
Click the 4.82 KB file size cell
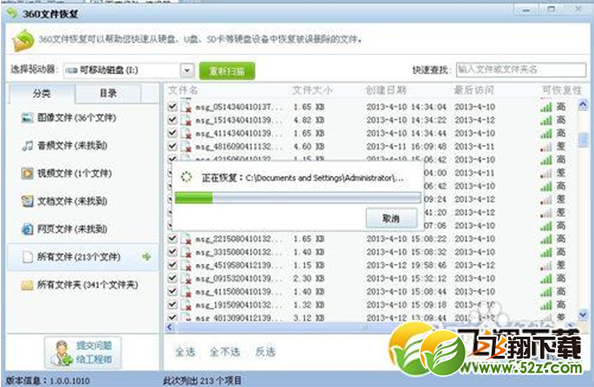coord(309,120)
